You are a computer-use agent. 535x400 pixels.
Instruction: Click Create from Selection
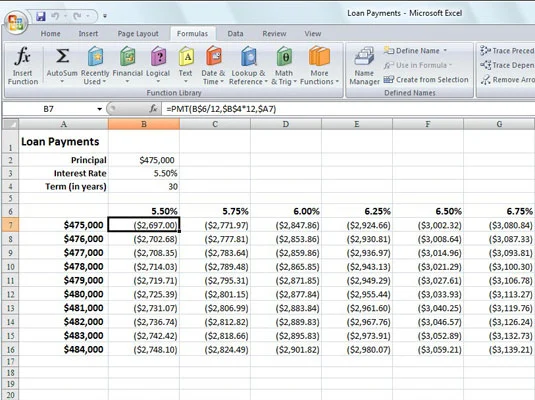426,80
